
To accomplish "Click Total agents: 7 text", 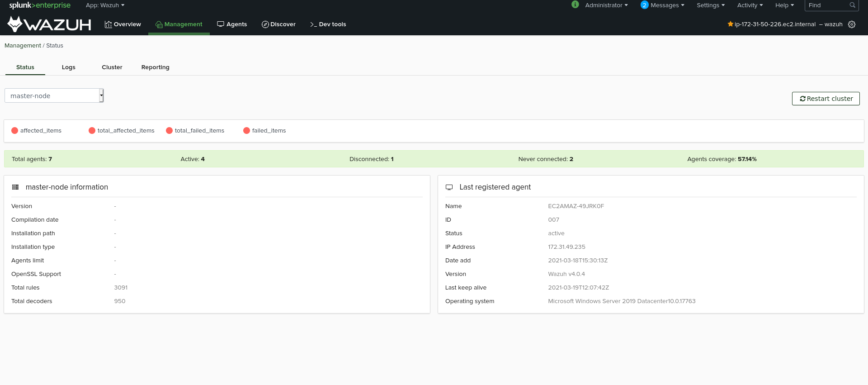I will (x=32, y=159).
